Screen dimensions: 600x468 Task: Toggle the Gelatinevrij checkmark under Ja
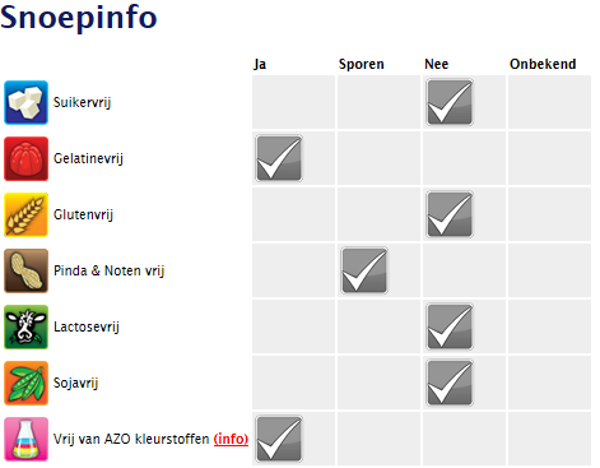pos(279,158)
